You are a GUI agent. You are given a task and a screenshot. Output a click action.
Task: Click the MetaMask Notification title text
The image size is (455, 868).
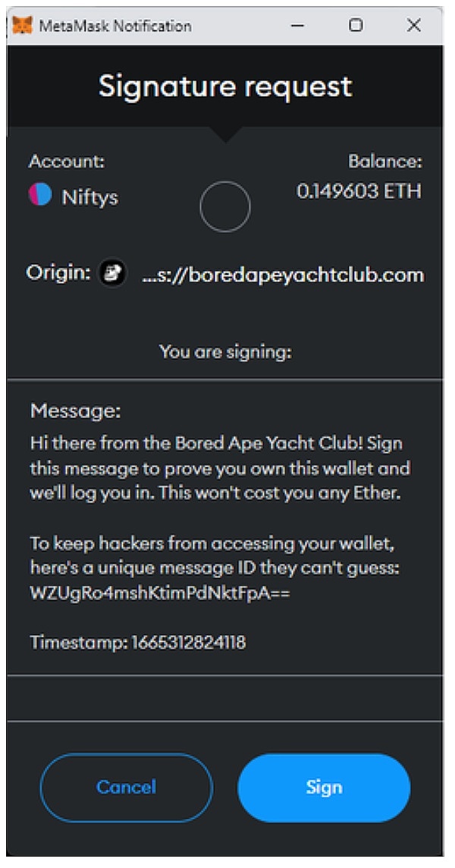(x=115, y=26)
